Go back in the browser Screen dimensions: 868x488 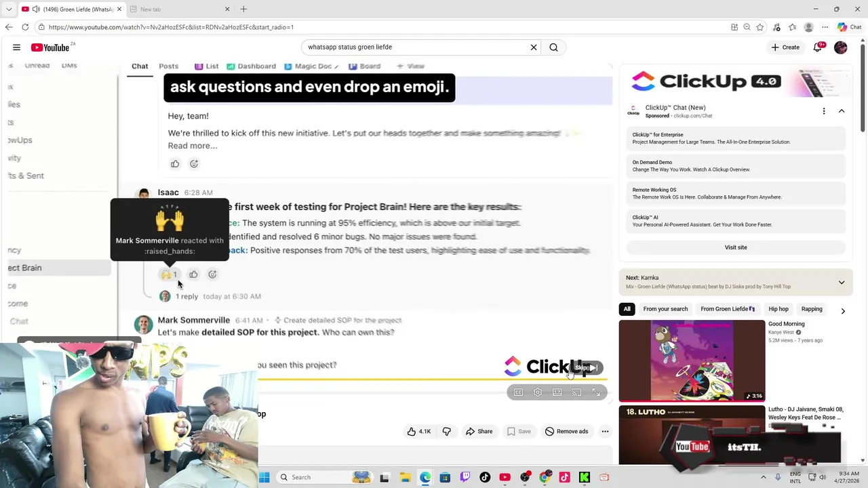pos(9,27)
